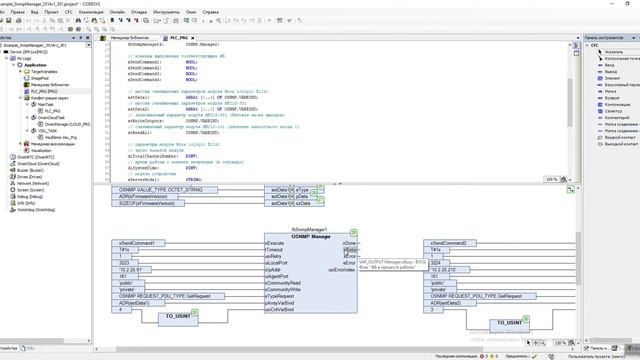Click the OSNMP.Manager function block
Image resolution: width=640 pixels, height=360 pixels.
tap(311, 273)
